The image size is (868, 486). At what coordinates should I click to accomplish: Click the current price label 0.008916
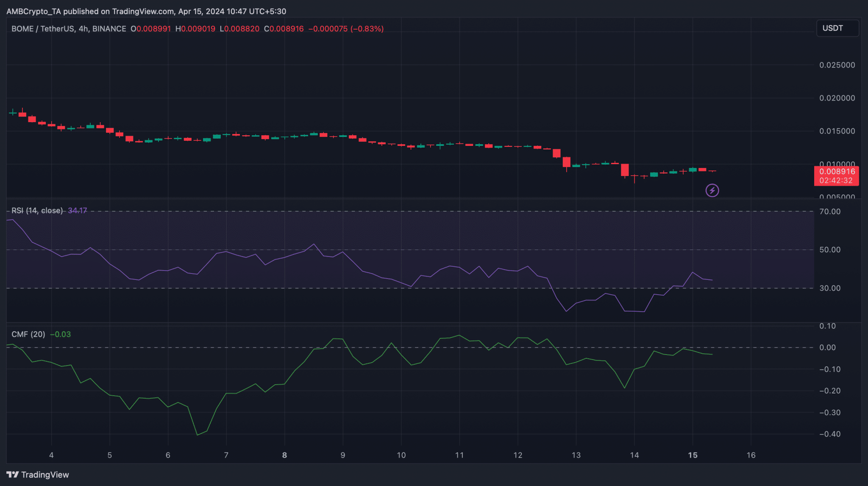[x=837, y=171]
